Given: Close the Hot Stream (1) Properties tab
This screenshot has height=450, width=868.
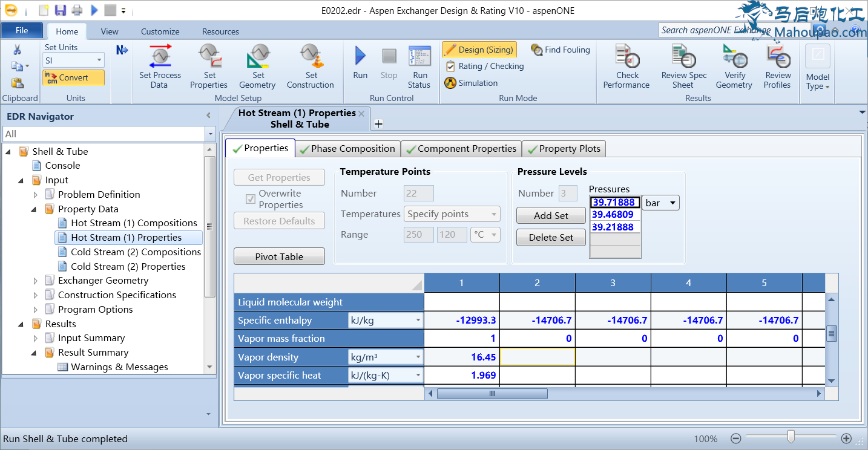Looking at the screenshot, I should (x=361, y=113).
